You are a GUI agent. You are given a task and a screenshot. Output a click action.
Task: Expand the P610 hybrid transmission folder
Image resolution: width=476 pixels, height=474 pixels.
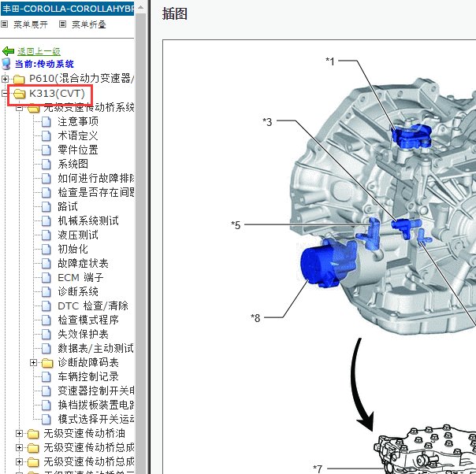click(5, 80)
